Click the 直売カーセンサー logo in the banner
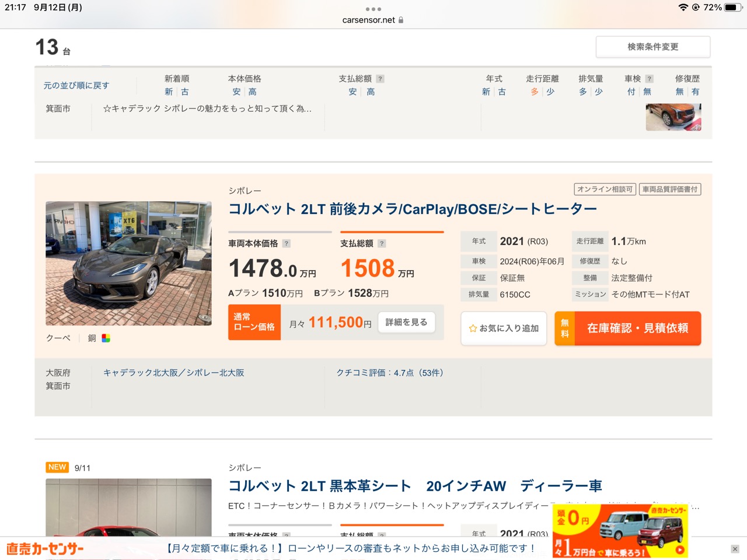Viewport: 747px width, 560px height. click(45, 549)
